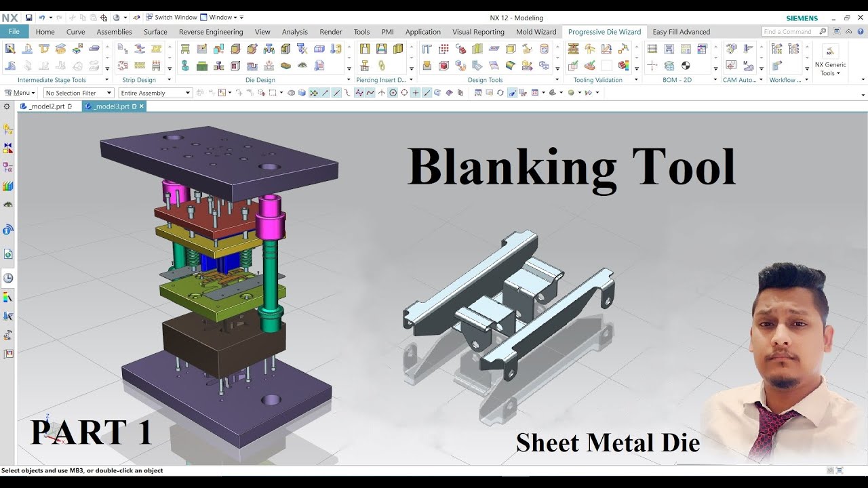868x488 pixels.
Task: Click the green block icon in Die Design group
Action: [x=202, y=66]
